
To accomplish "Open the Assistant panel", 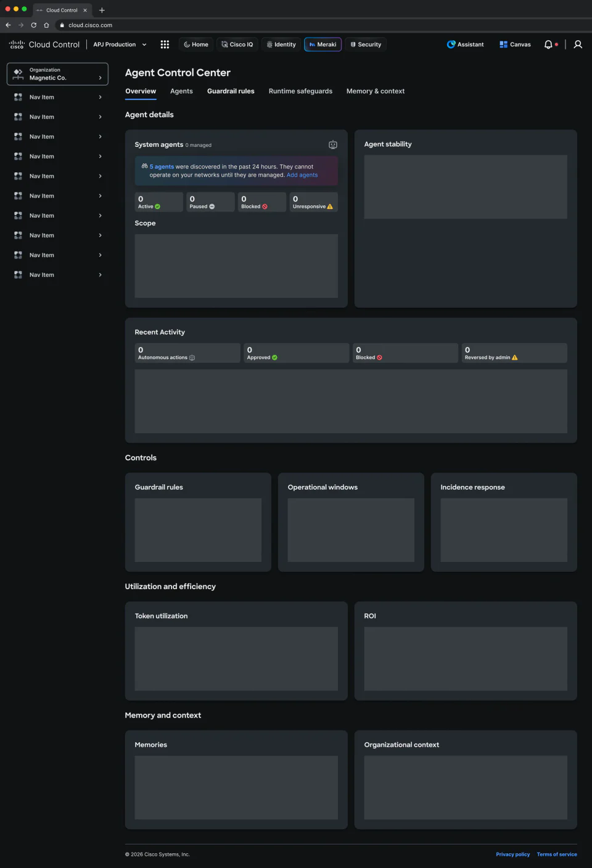I will click(x=466, y=44).
